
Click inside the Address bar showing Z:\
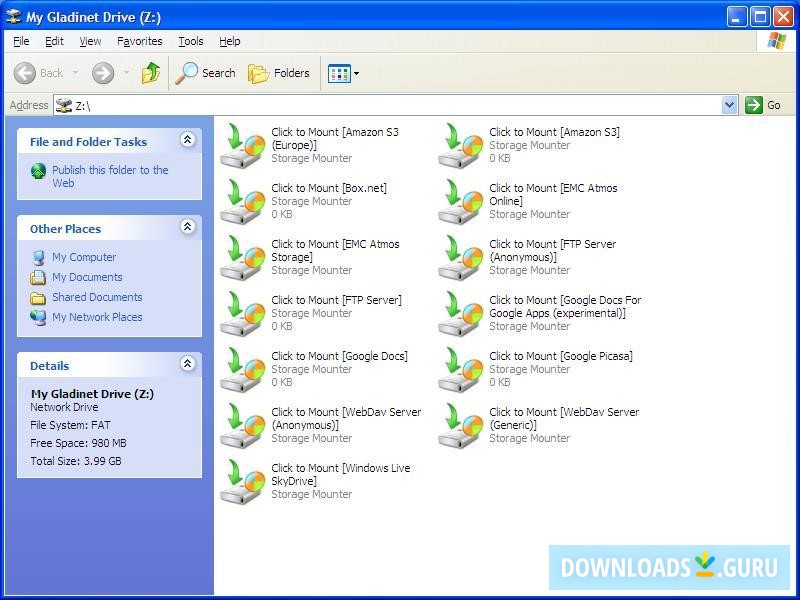pyautogui.click(x=200, y=104)
